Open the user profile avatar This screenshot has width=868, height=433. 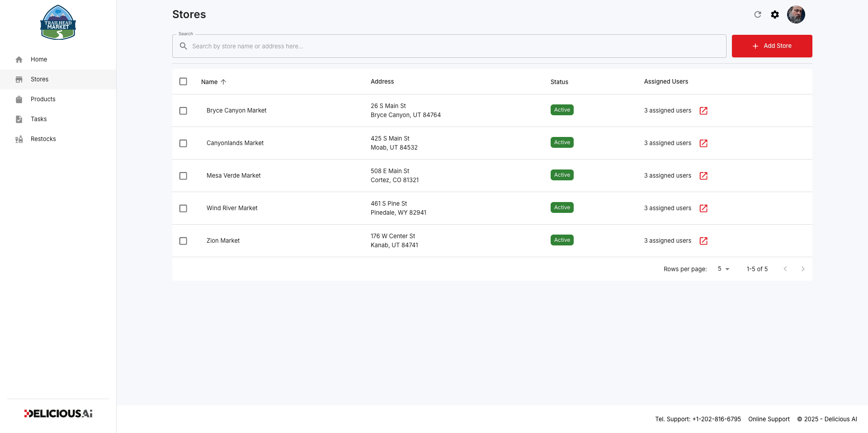[796, 14]
